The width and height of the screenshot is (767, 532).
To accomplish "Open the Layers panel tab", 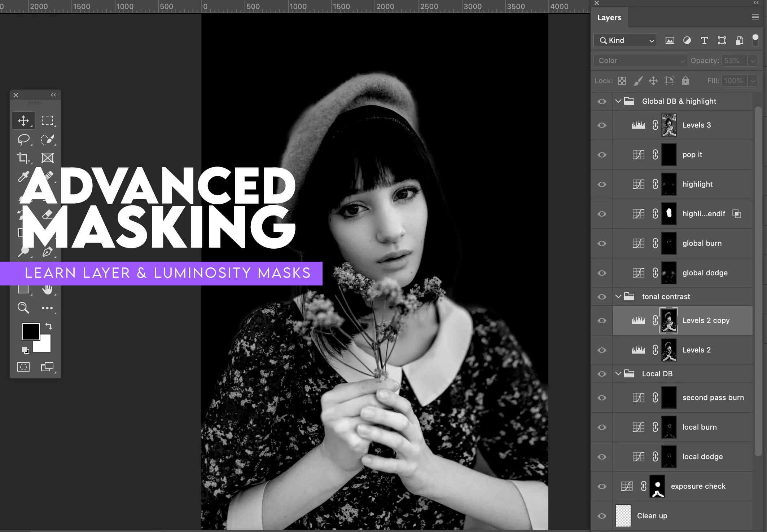I will [x=609, y=18].
